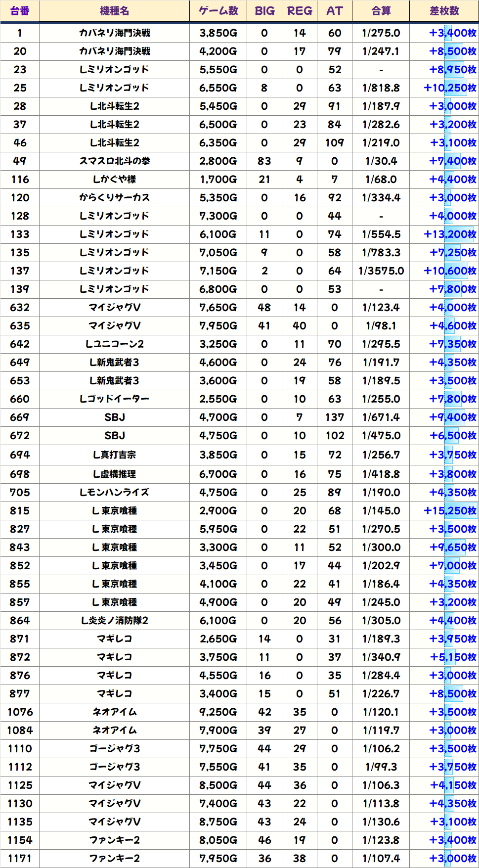The image size is (479, 868).
Task: Click the 1/3575.0 combined probability cell
Action: pos(381,271)
